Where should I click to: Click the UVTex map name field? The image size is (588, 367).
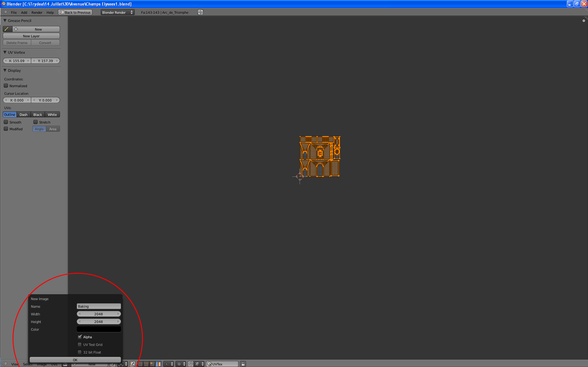click(x=223, y=364)
